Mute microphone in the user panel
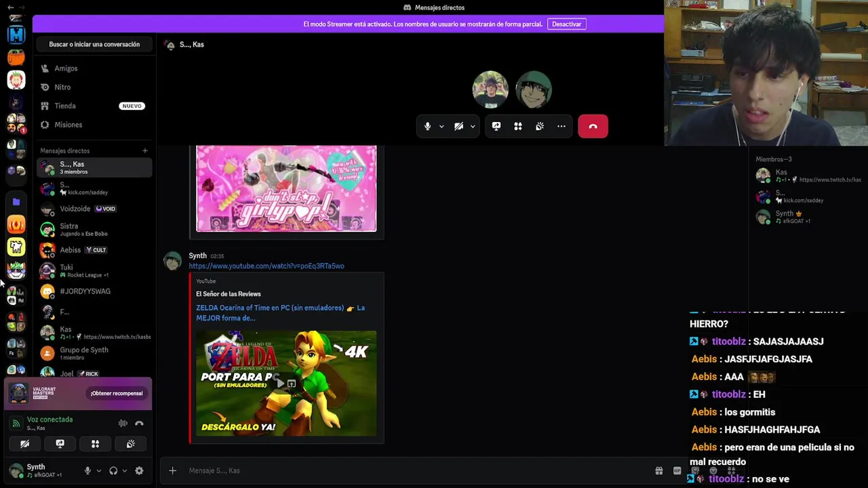Viewport: 868px width, 488px height. (87, 470)
